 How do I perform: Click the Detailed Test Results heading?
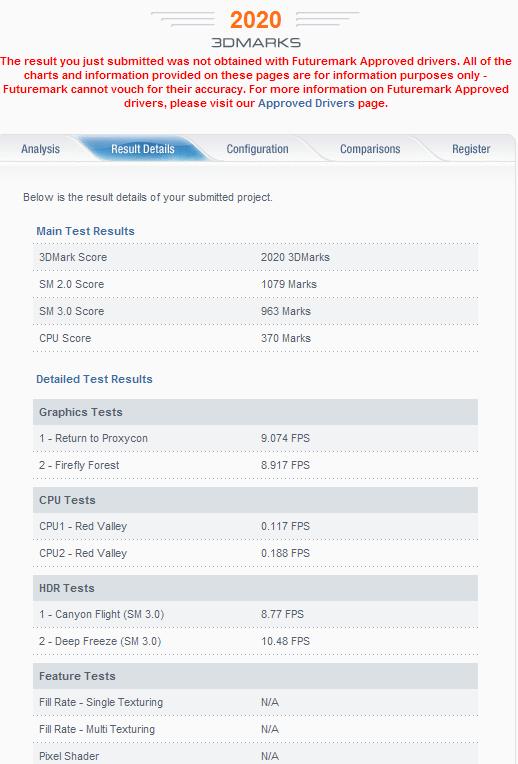click(94, 379)
